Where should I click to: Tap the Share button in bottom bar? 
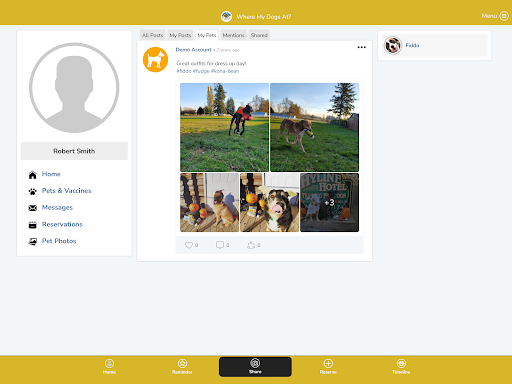[x=255, y=367]
